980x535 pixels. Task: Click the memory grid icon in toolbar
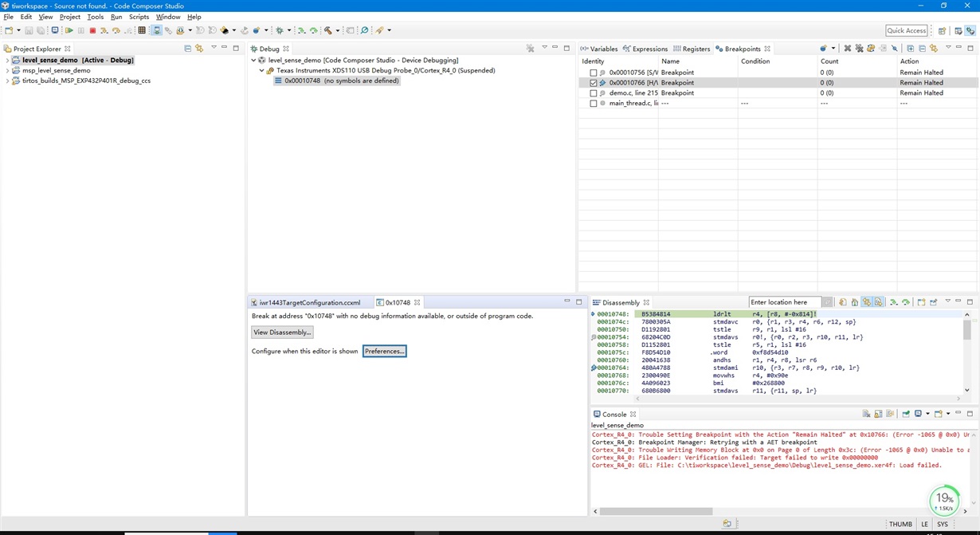point(142,30)
